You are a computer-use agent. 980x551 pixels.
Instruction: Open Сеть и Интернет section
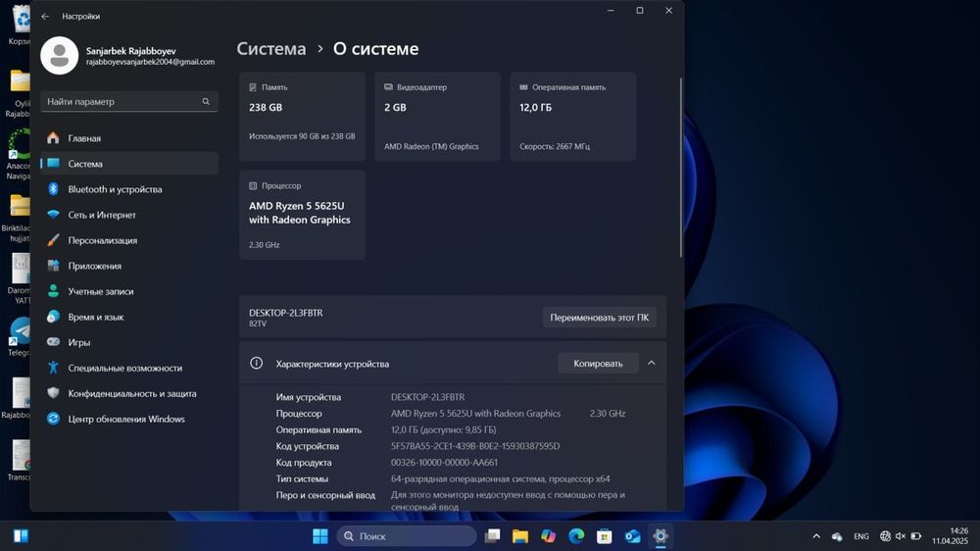pos(102,215)
